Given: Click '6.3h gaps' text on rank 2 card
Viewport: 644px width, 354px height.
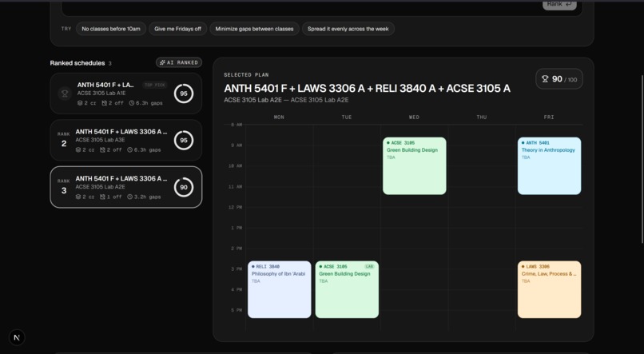Looking at the screenshot, I should point(148,150).
